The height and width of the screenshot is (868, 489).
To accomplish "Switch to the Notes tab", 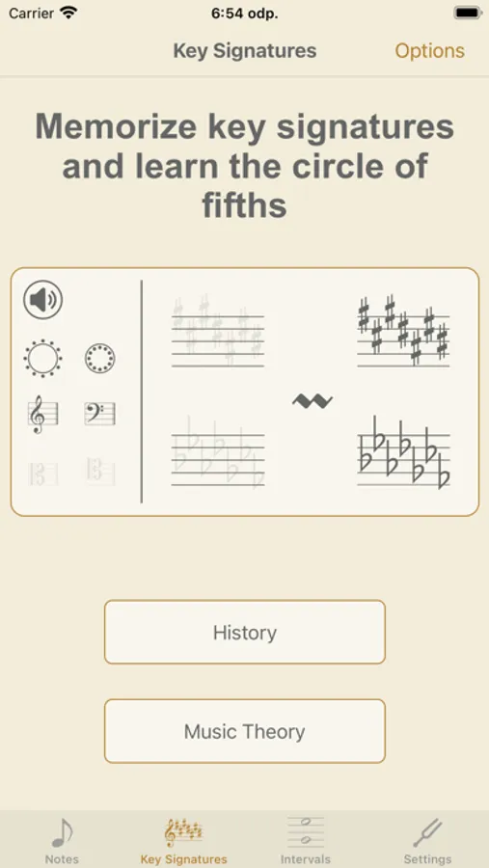I will 62,841.
